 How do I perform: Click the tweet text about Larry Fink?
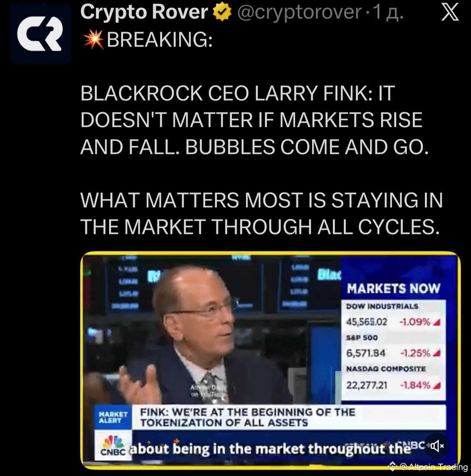point(261,160)
